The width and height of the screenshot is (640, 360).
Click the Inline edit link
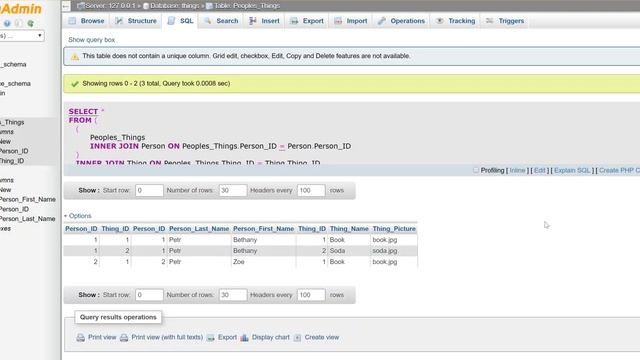[x=517, y=171]
